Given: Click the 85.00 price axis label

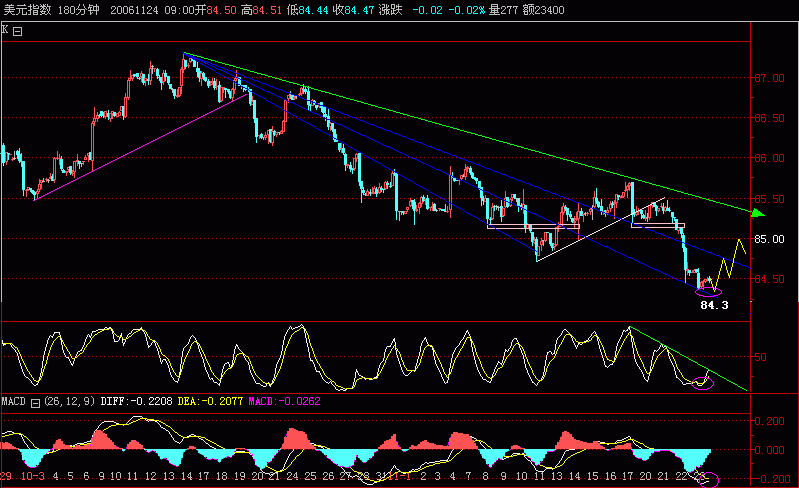Looking at the screenshot, I should [769, 239].
